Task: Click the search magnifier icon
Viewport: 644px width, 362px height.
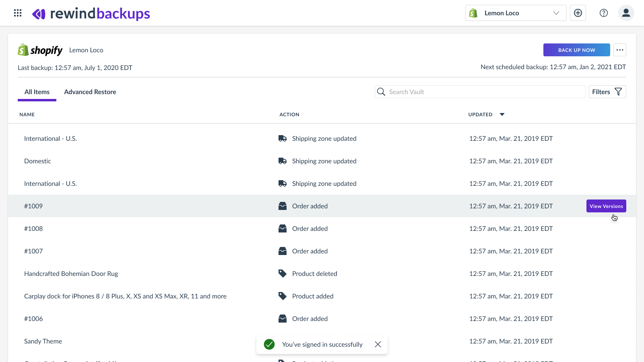Action: pos(381,92)
